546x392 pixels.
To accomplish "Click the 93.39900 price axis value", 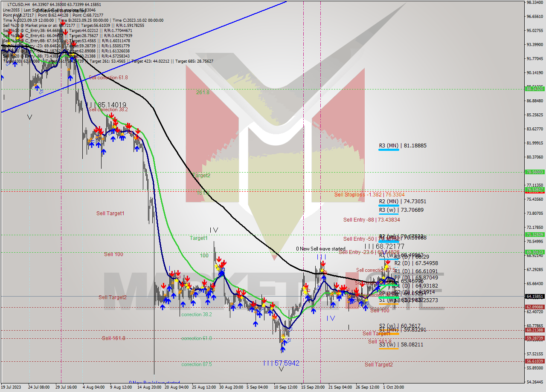I will 534,44.
